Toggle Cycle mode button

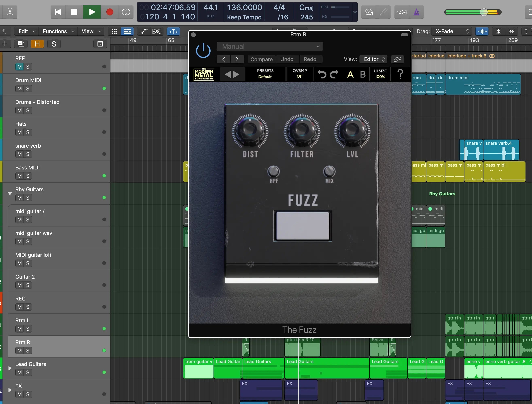pyautogui.click(x=126, y=12)
